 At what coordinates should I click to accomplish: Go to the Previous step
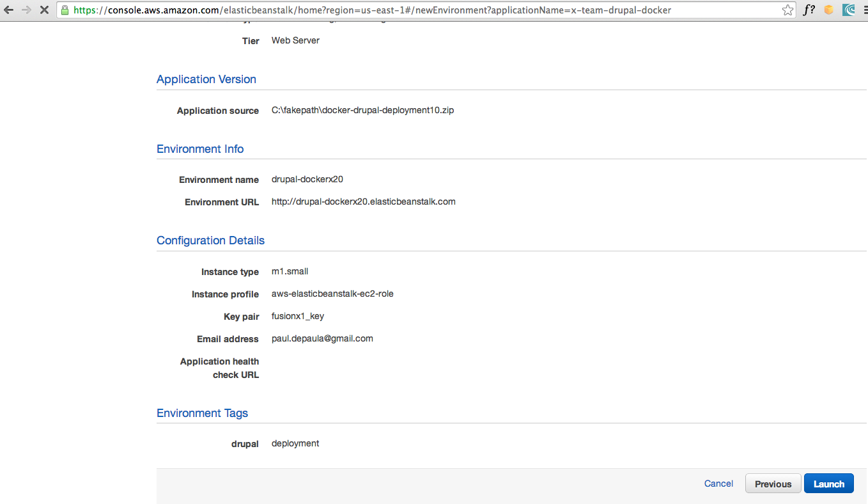pyautogui.click(x=773, y=484)
